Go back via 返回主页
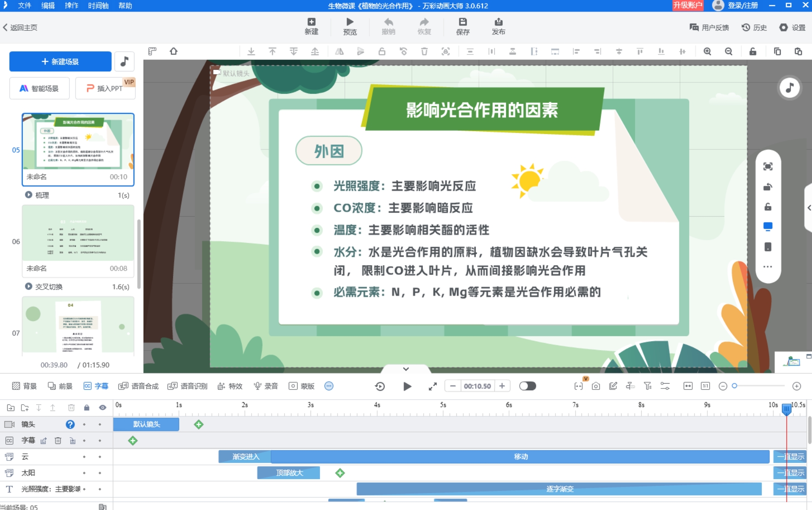Image resolution: width=812 pixels, height=510 pixels. click(x=20, y=27)
